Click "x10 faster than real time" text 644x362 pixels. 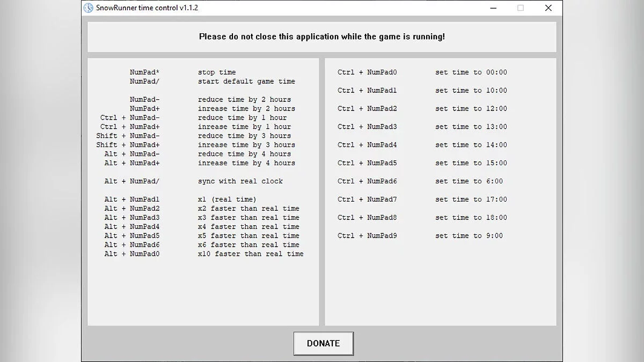(x=251, y=254)
